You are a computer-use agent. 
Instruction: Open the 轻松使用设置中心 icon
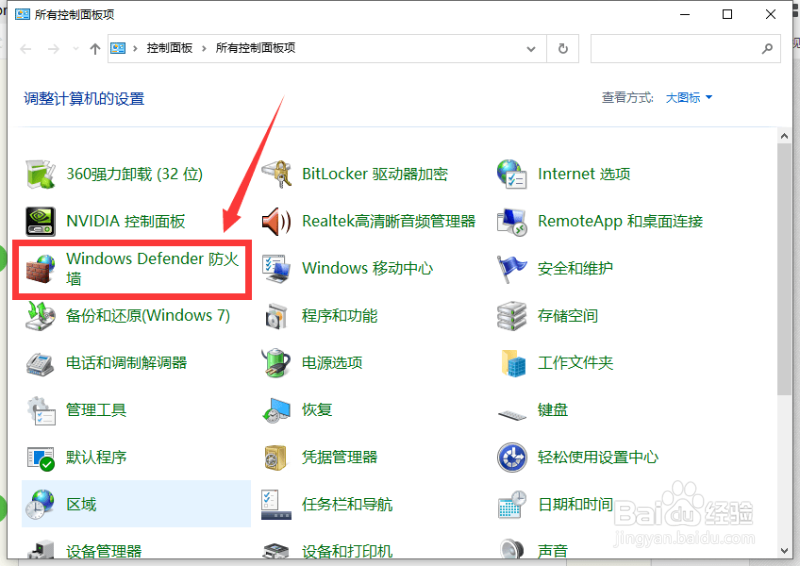[512, 457]
